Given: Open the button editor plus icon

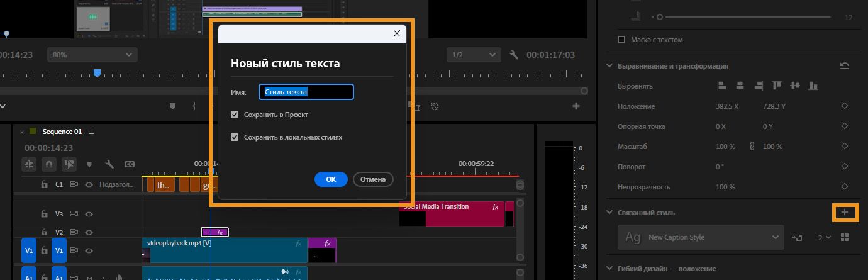Looking at the screenshot, I should coord(576,106).
